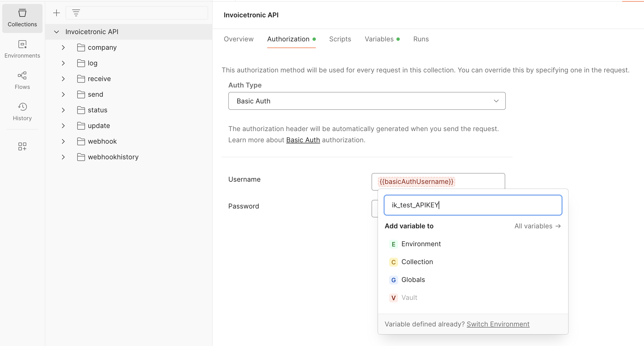
Task: Click the filter icon in the search bar
Action: (76, 13)
